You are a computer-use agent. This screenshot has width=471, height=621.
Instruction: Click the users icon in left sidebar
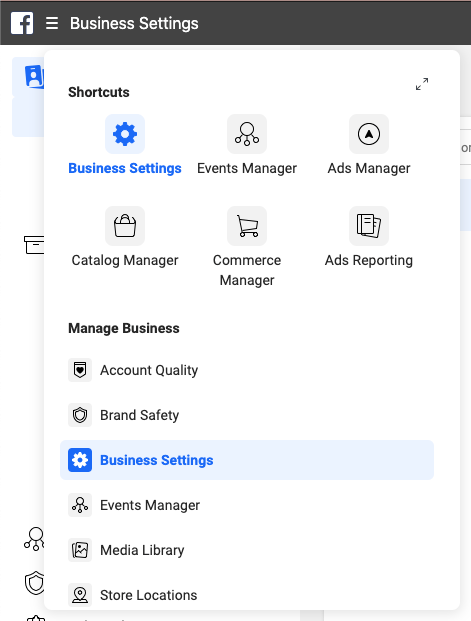point(34,76)
